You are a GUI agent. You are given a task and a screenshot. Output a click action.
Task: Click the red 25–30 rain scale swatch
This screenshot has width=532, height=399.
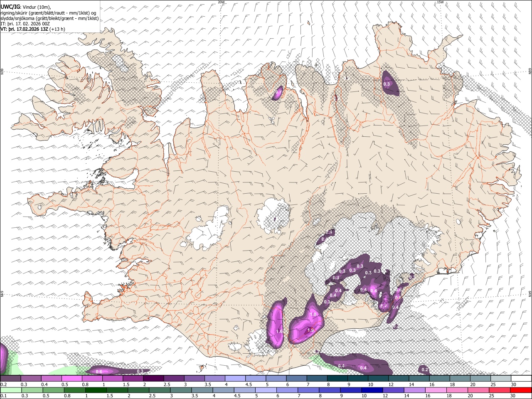coord(500,390)
